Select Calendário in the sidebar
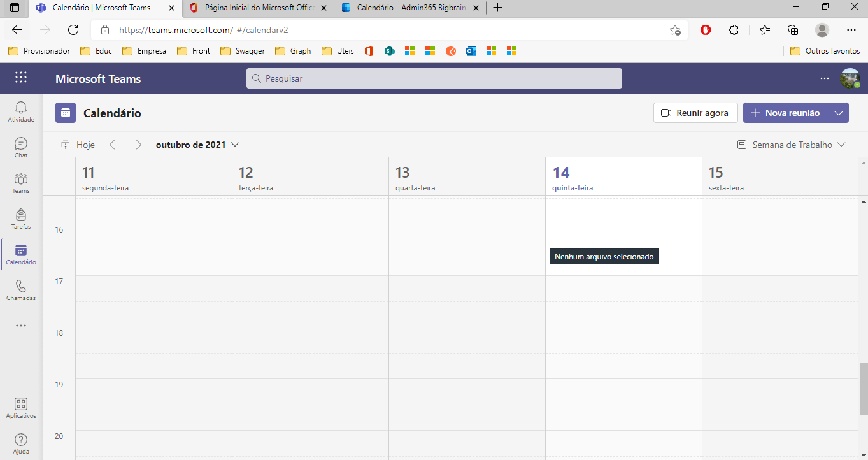The image size is (868, 460). tap(21, 255)
